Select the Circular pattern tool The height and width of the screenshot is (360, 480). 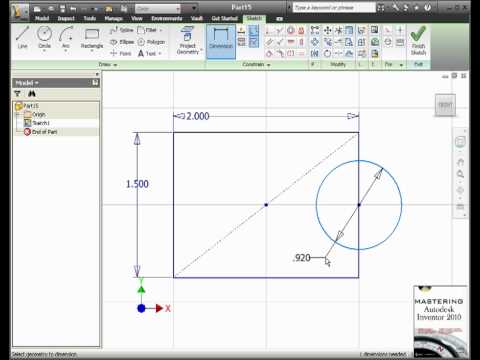[x=315, y=42]
